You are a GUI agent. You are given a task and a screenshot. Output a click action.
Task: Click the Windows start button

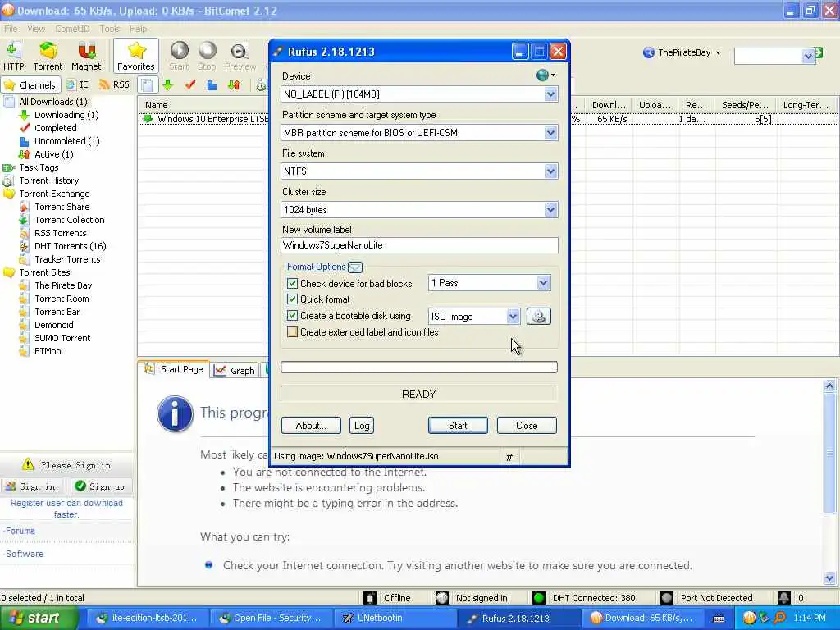(x=38, y=619)
